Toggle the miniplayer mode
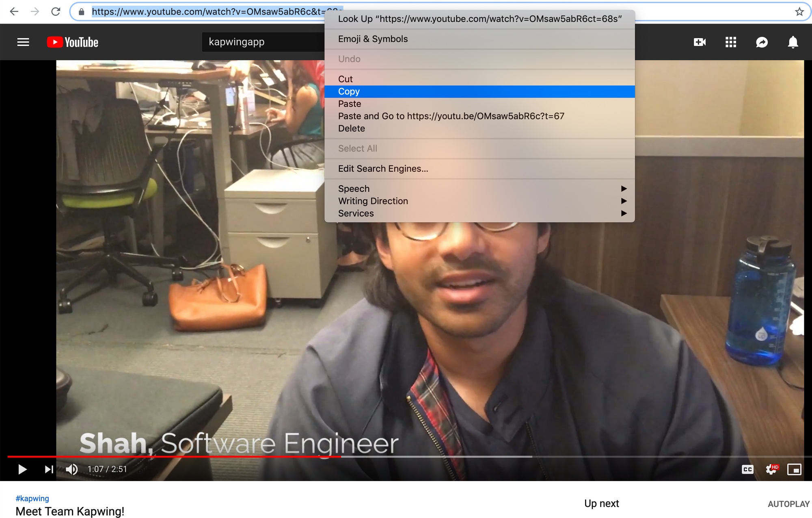The image size is (812, 518). [x=794, y=470]
